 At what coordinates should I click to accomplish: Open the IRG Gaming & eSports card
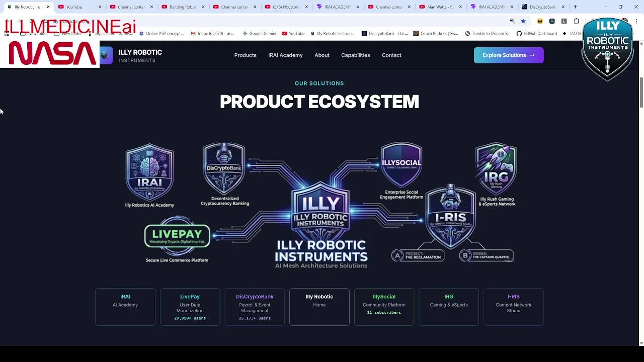tap(449, 307)
